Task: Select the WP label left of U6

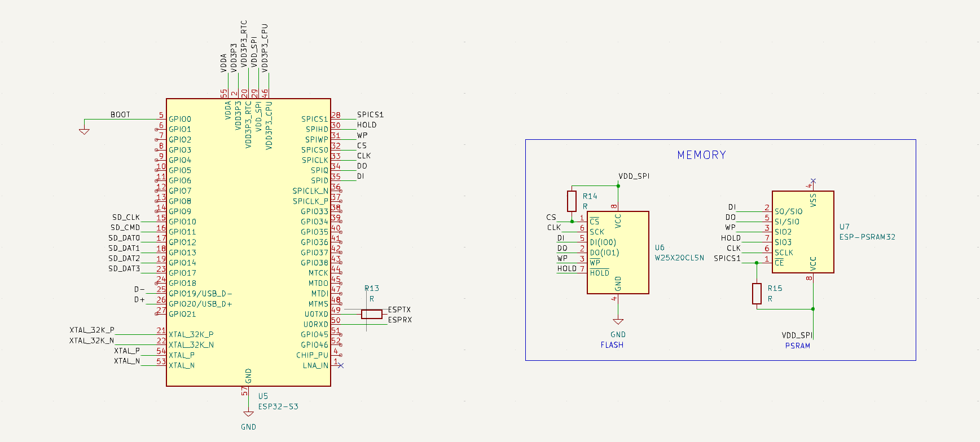Action: click(562, 258)
